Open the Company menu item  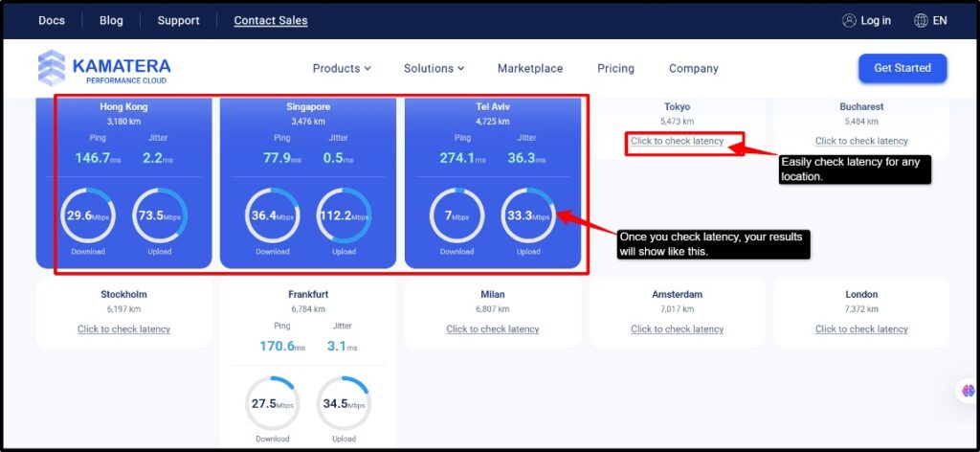point(694,68)
